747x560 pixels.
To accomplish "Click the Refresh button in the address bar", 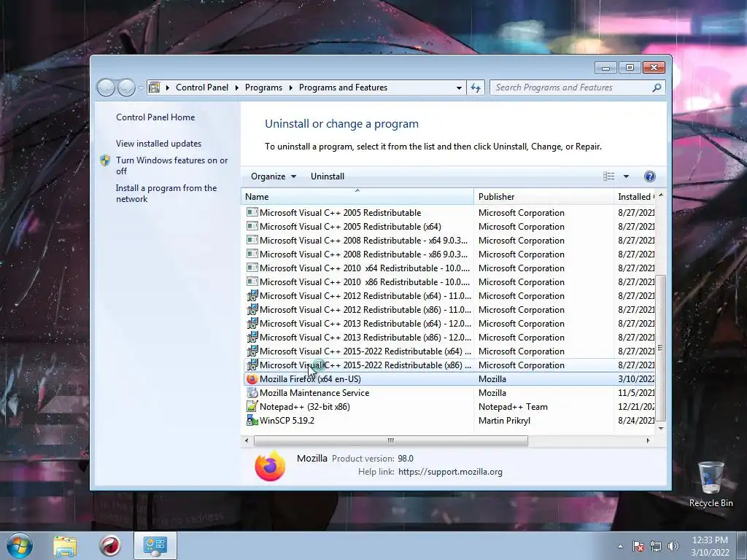I will [x=476, y=87].
